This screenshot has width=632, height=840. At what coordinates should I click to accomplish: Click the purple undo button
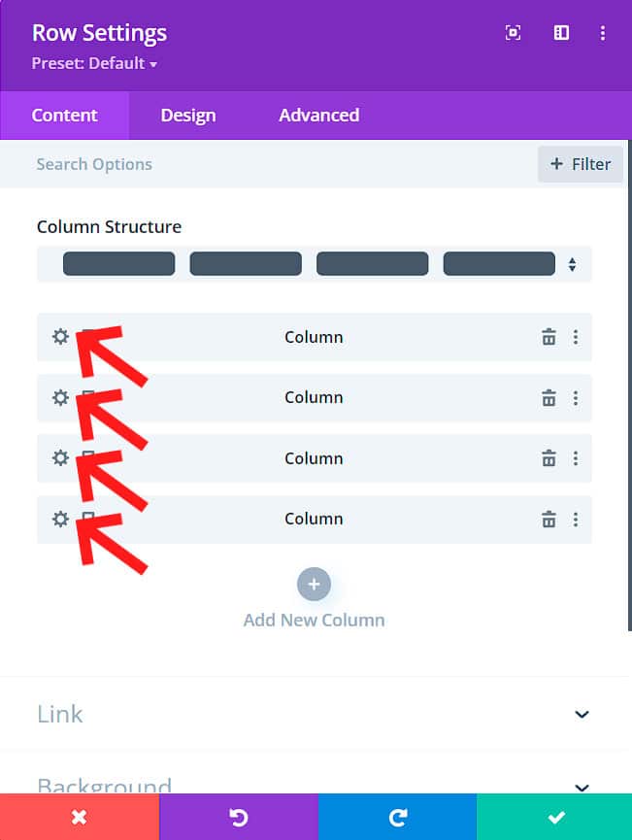point(238,817)
